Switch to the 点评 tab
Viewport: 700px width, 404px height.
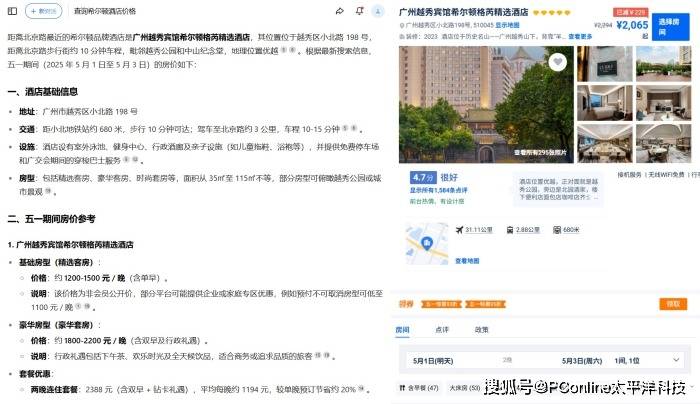tap(442, 330)
